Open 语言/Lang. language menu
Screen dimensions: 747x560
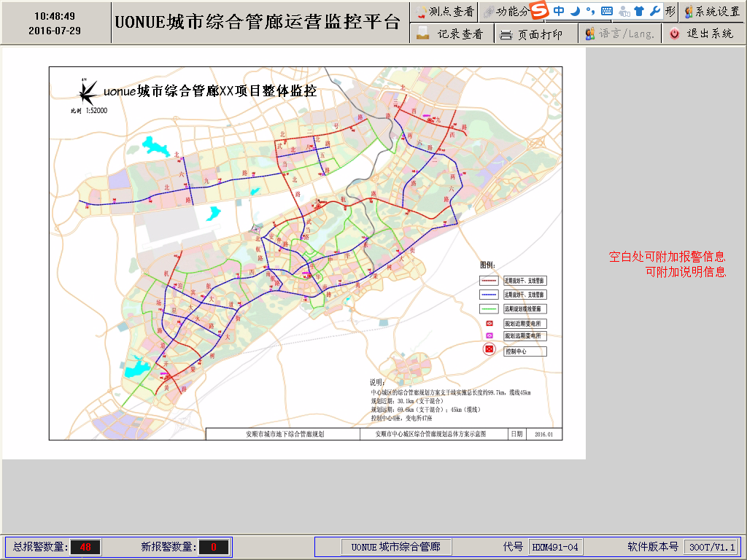tap(620, 34)
